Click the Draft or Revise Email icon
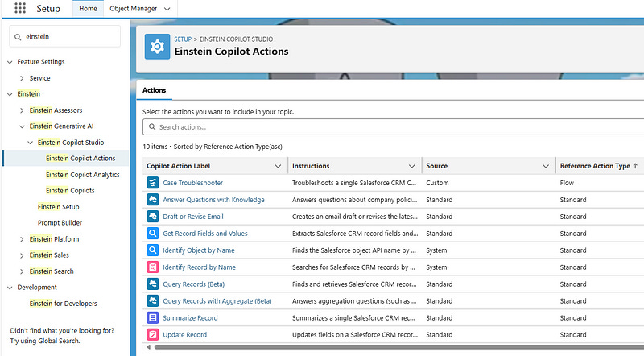This screenshot has height=356, width=644. click(153, 216)
